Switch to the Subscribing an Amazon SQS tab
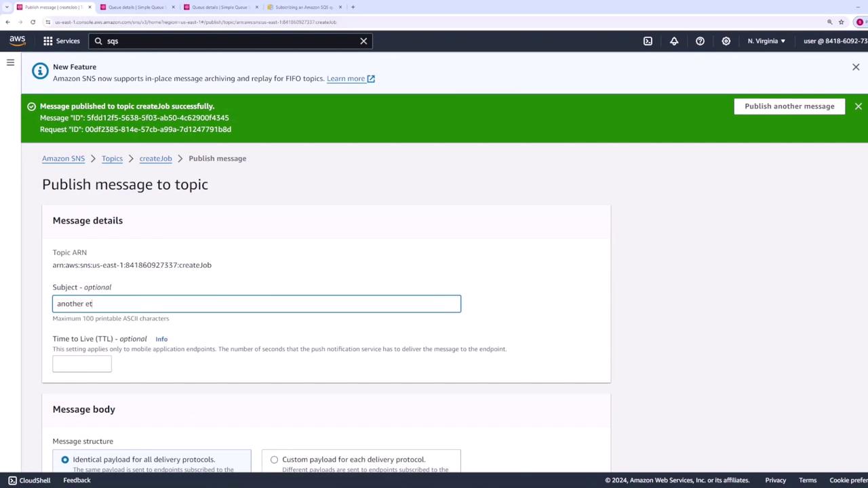Image resolution: width=868 pixels, height=488 pixels. coord(304,7)
